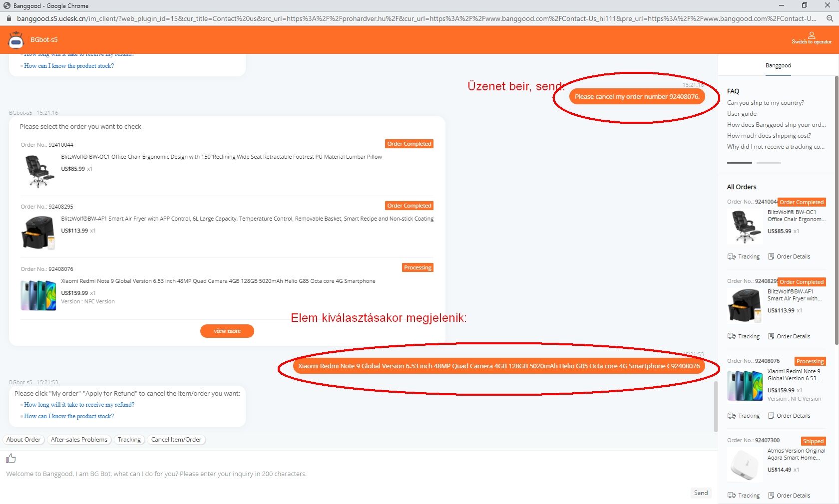This screenshot has width=839, height=504.
Task: Open Tracking for the Aqara Smart Home order
Action: pyautogui.click(x=744, y=496)
